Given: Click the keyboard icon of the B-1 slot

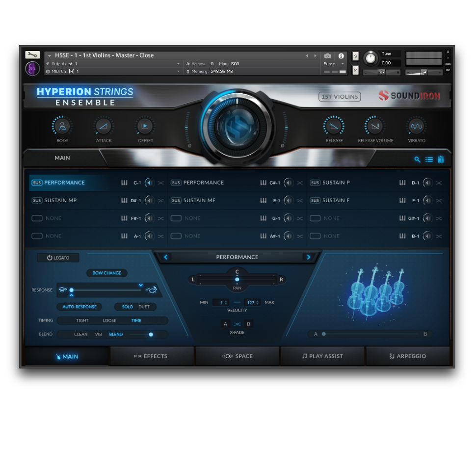Looking at the screenshot, I should pyautogui.click(x=402, y=236).
